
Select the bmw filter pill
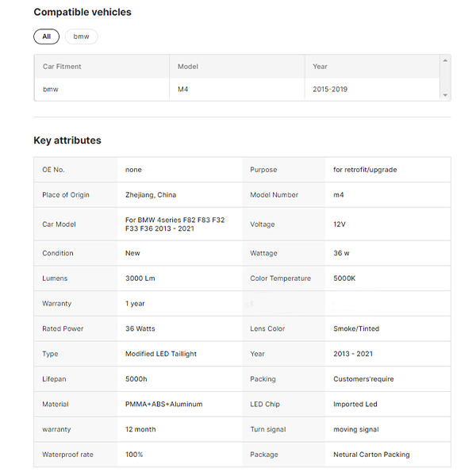click(x=82, y=36)
